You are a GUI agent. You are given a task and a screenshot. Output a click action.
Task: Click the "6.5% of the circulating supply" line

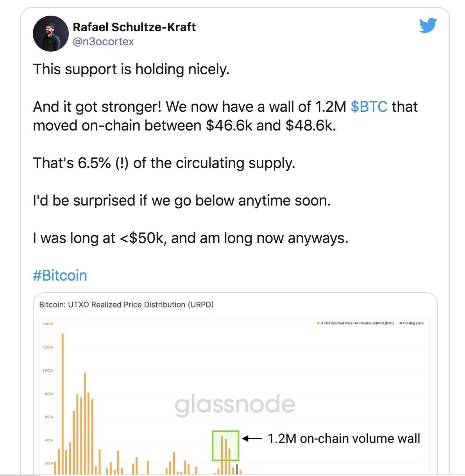click(x=164, y=163)
